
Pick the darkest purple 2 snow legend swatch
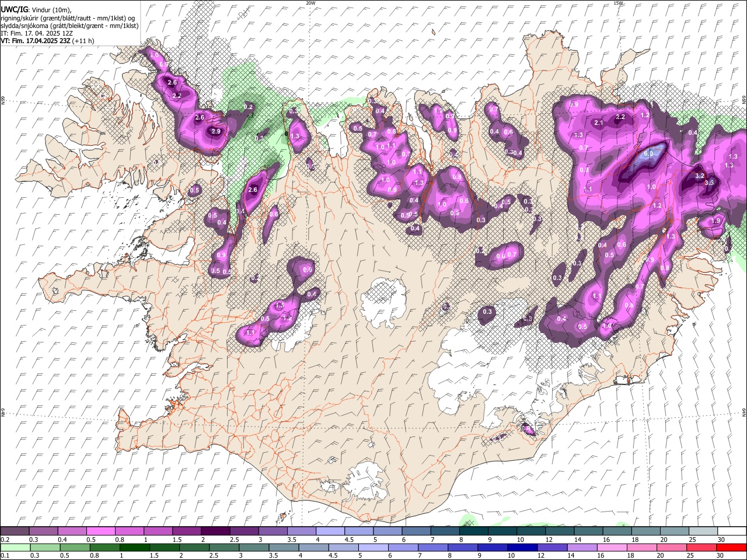point(215,531)
